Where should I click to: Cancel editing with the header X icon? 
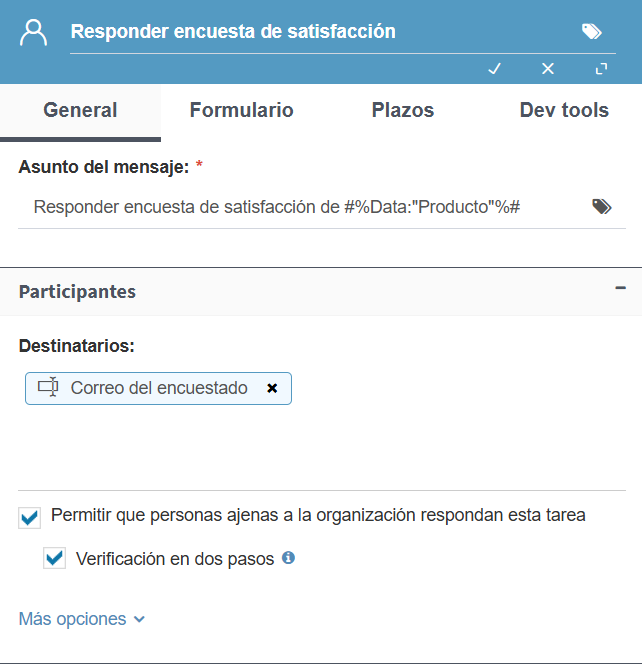coord(548,69)
